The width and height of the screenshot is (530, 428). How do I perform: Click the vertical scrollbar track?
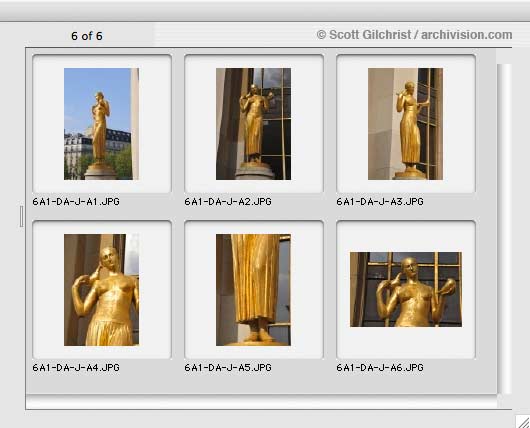pyautogui.click(x=505, y=229)
